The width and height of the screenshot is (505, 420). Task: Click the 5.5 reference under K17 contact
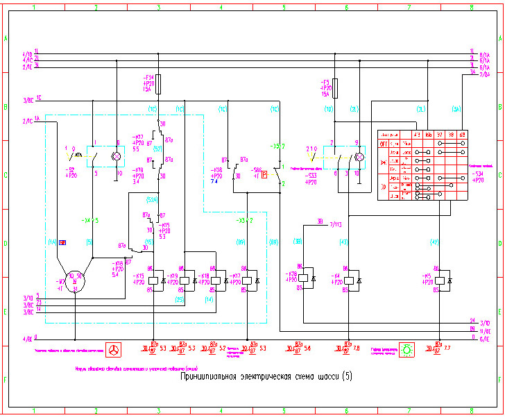click(136, 149)
